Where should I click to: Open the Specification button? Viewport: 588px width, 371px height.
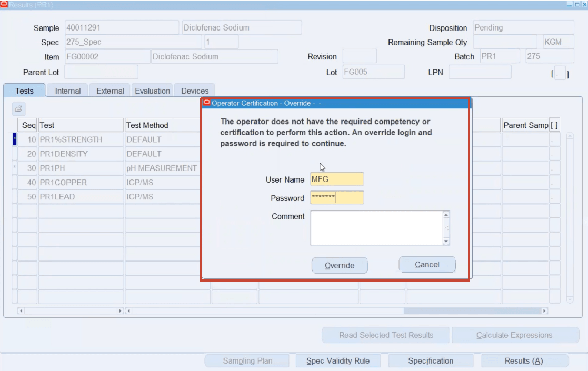pos(431,361)
